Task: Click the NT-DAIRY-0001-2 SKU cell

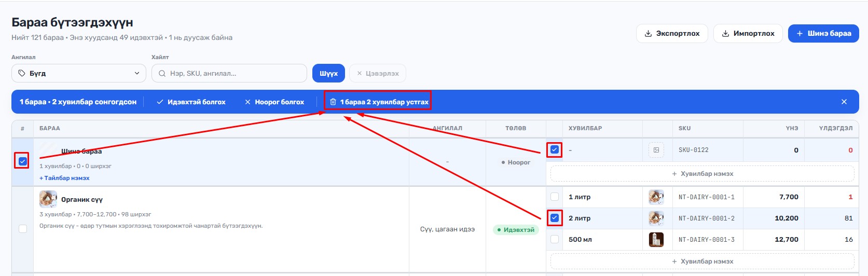Action: point(707,218)
